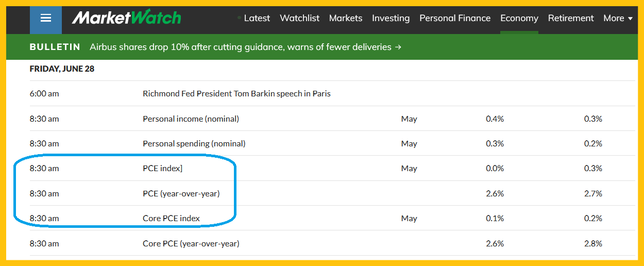Click the Core PCE index entry
This screenshot has width=644, height=266.
pyautogui.click(x=171, y=219)
